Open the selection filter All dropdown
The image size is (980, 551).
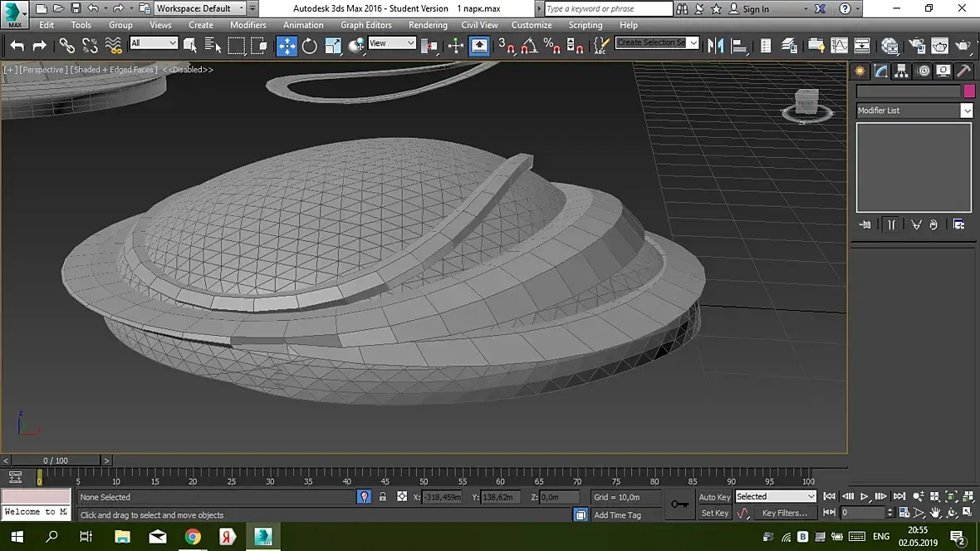click(x=154, y=43)
